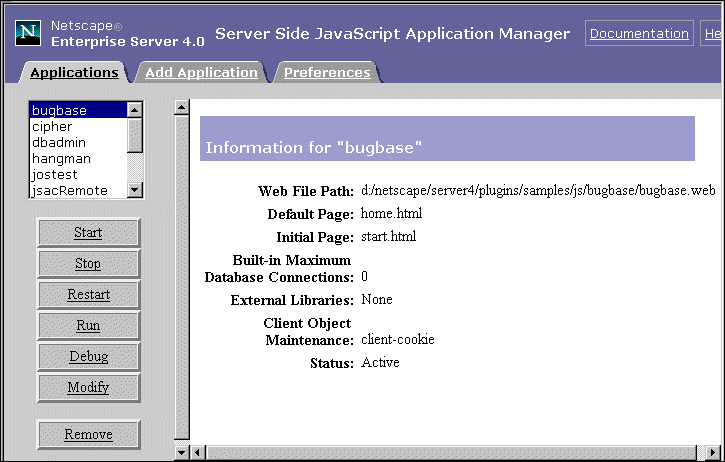This screenshot has height=462, width=725.
Task: Debug the selected application
Action: pyautogui.click(x=88, y=356)
